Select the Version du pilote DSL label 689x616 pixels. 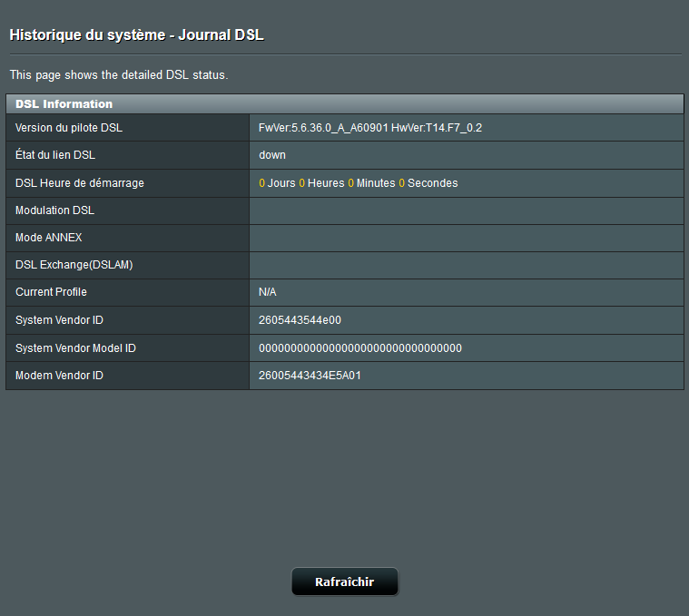(x=69, y=128)
